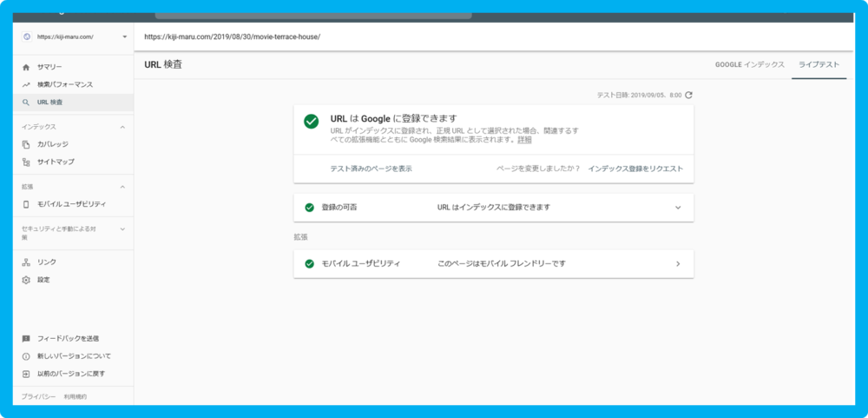Click the リンク network icon
The width and height of the screenshot is (868, 418).
tap(25, 262)
